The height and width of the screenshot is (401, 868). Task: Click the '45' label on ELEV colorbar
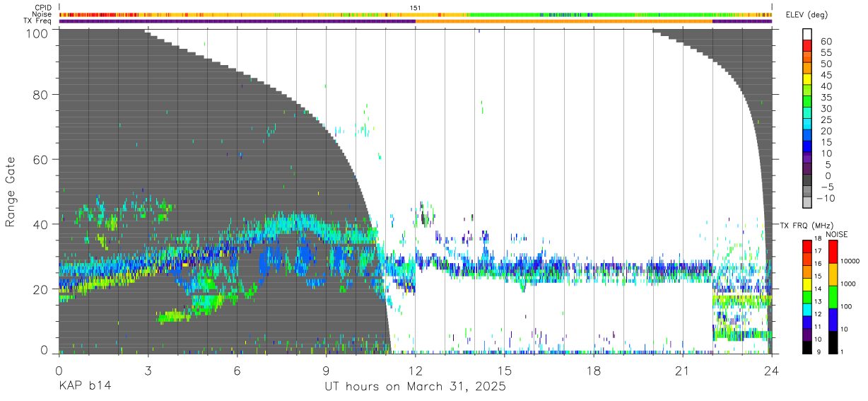[x=826, y=75]
